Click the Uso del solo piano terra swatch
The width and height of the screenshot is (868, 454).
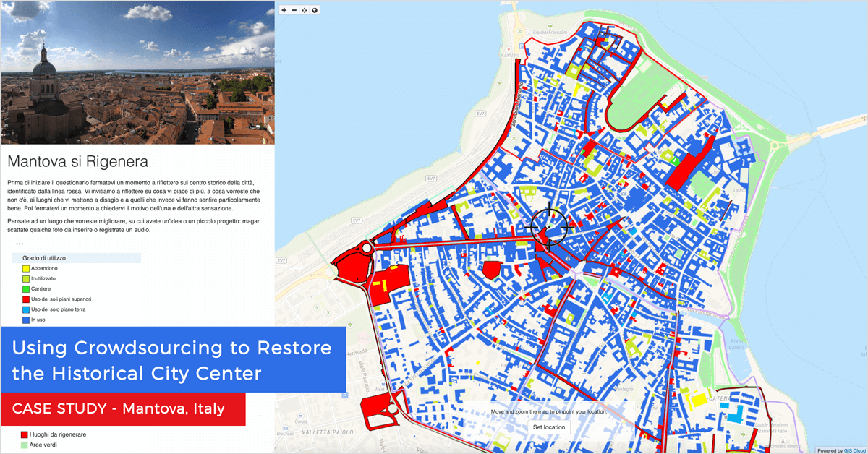(x=25, y=309)
